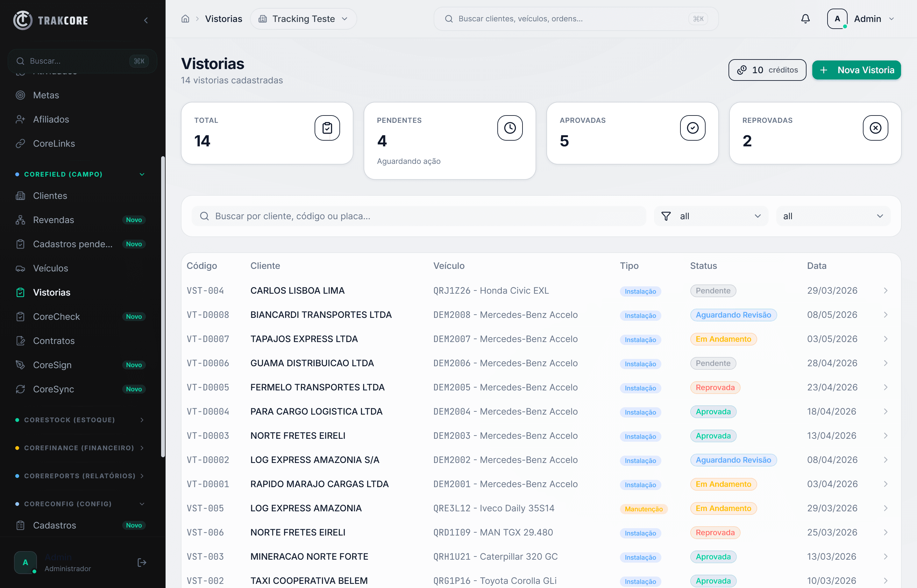Collapse the sidebar with the arrow icon

[x=146, y=20]
